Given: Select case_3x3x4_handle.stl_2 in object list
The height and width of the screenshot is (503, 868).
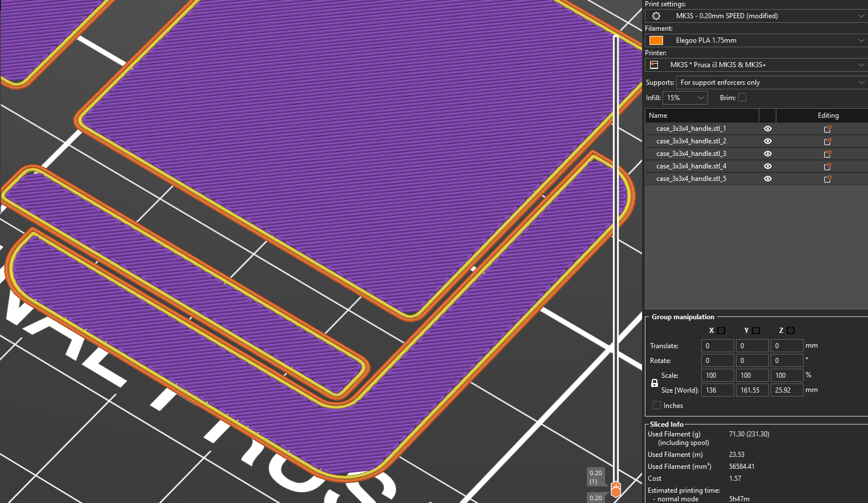Looking at the screenshot, I should (x=691, y=141).
